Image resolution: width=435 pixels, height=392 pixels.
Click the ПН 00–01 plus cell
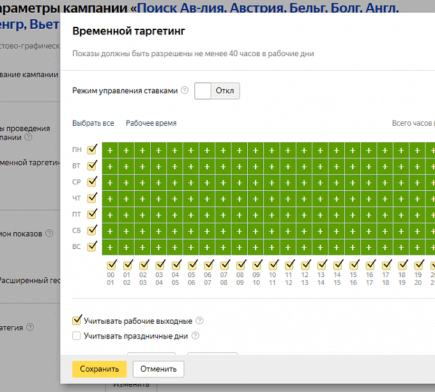click(x=110, y=151)
